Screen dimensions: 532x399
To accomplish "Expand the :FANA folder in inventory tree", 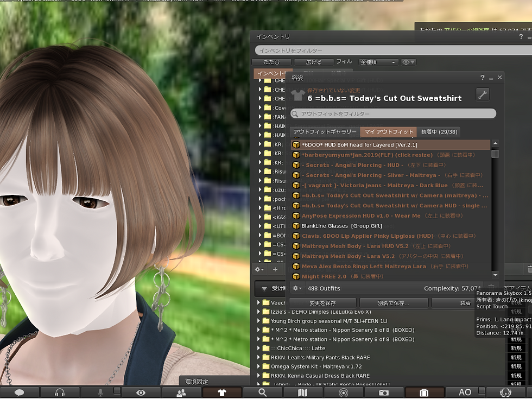I will pyautogui.click(x=260, y=117).
